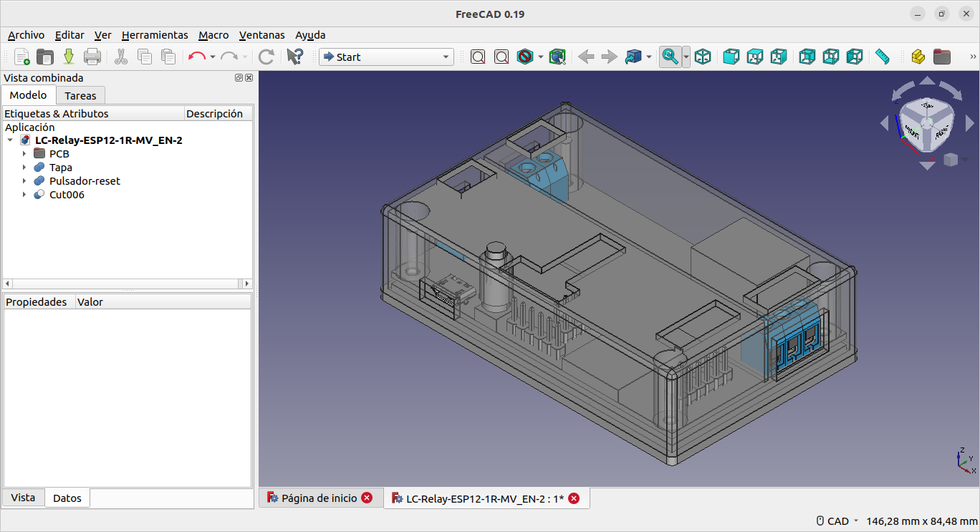This screenshot has height=532, width=980.
Task: Expand the Cut006 tree node
Action: (x=24, y=195)
